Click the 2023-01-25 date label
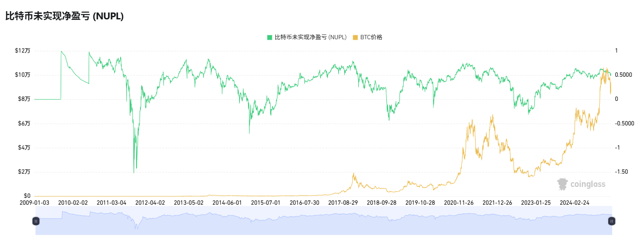644x240 pixels. 535,203
